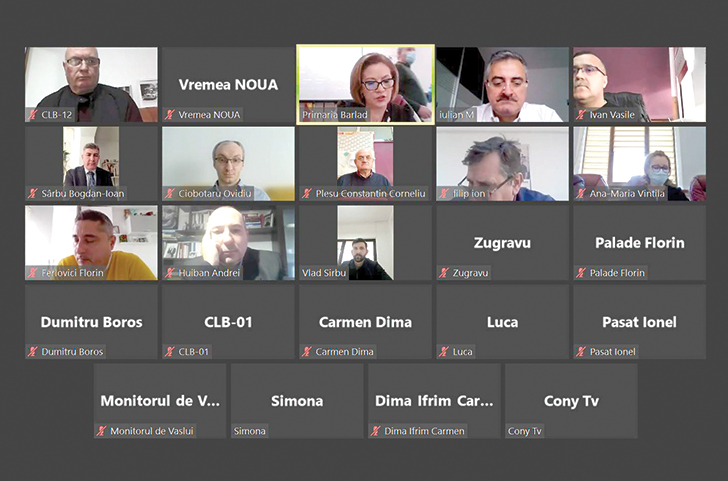Click the muted mic icon beside Vremea NOUA
Viewport: 728px width, 481px height.
[x=170, y=115]
